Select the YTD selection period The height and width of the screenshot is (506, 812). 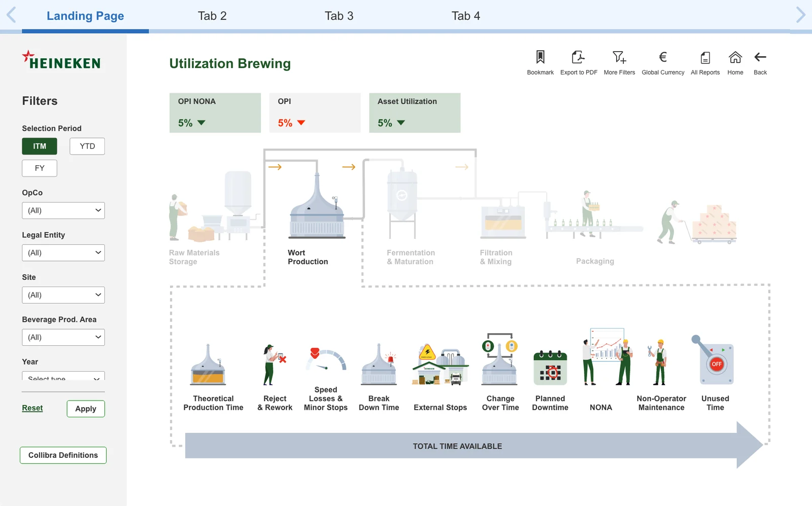(x=87, y=146)
